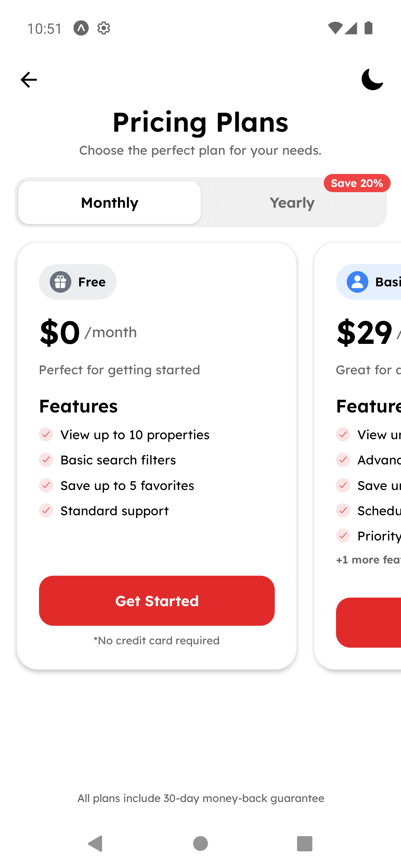Tap the person icon on the Basic plan

[357, 282]
